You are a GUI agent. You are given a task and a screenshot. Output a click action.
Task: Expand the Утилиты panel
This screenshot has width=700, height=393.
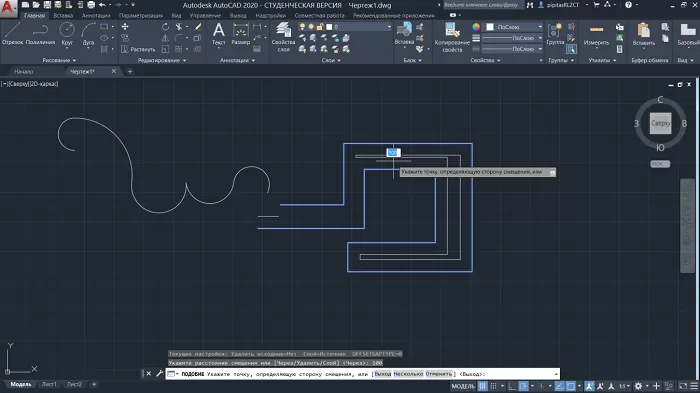tap(602, 60)
